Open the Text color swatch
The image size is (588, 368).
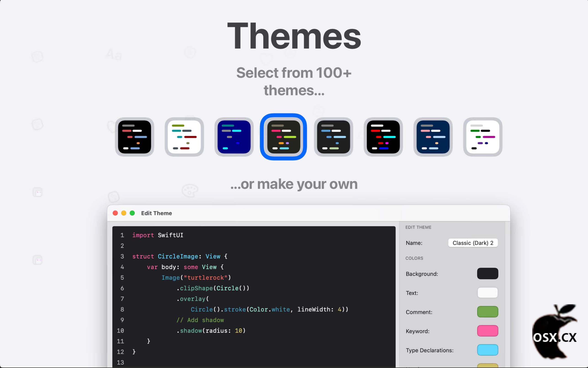[487, 293]
